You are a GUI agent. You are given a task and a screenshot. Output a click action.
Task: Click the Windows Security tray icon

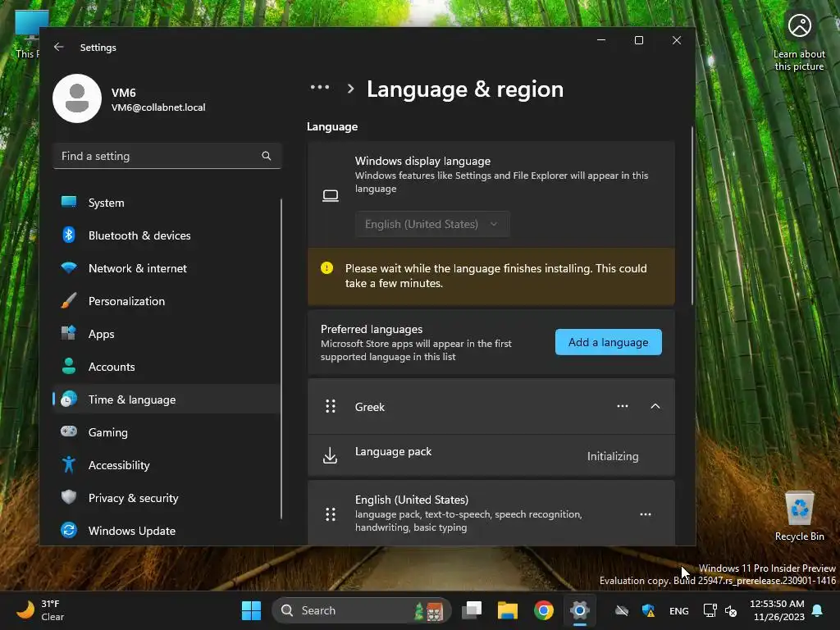tap(648, 610)
